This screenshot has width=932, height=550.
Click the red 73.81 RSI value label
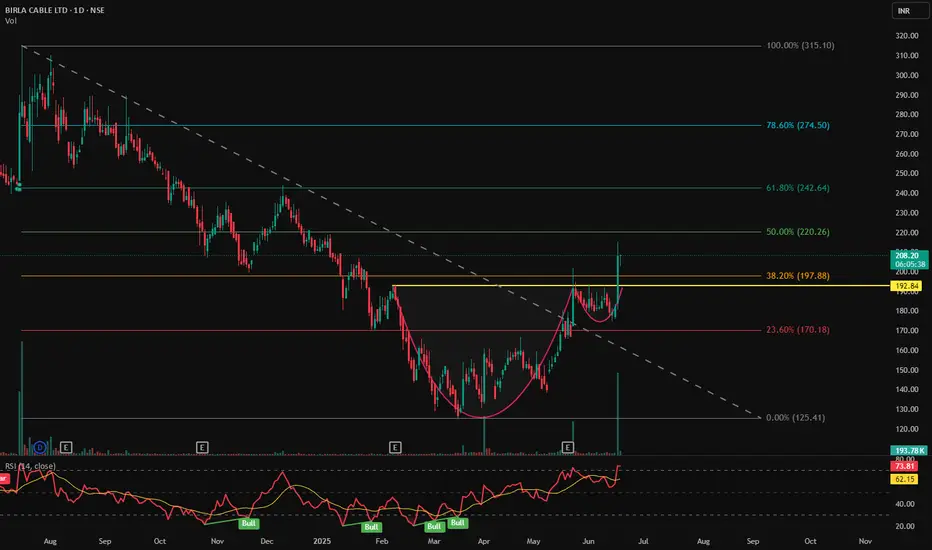pos(904,466)
